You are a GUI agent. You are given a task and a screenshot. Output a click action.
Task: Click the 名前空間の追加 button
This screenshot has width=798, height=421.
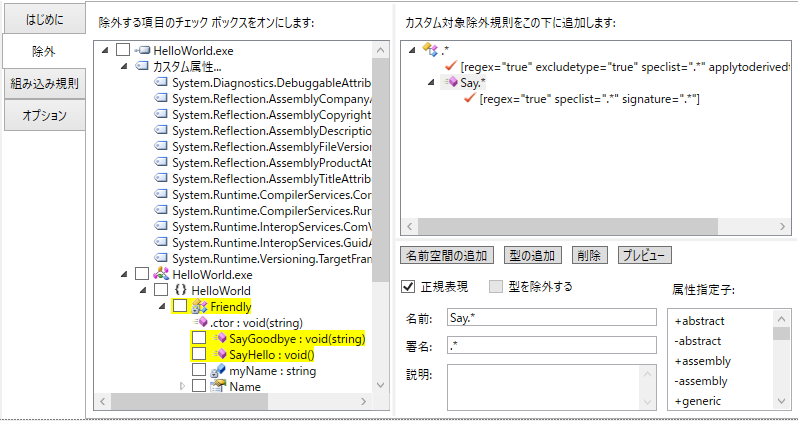tap(447, 255)
